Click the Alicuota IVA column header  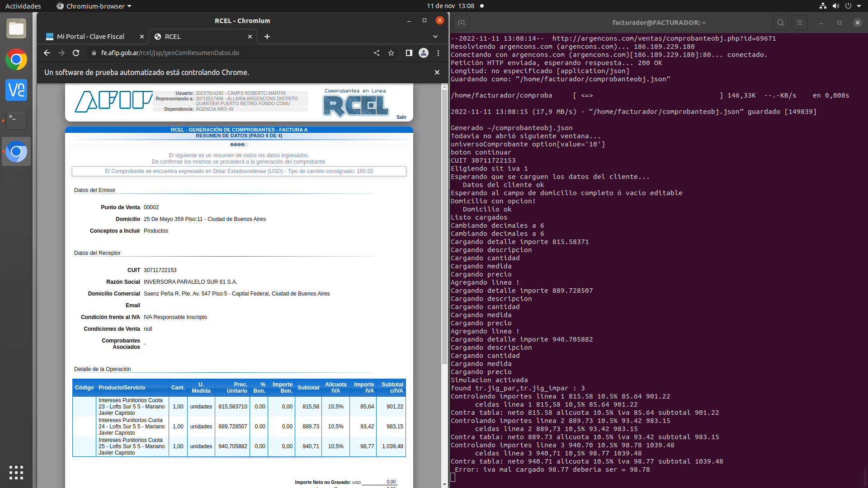336,388
